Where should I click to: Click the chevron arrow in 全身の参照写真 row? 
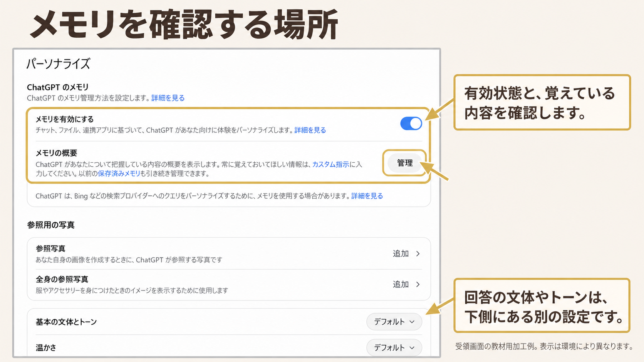(x=418, y=284)
